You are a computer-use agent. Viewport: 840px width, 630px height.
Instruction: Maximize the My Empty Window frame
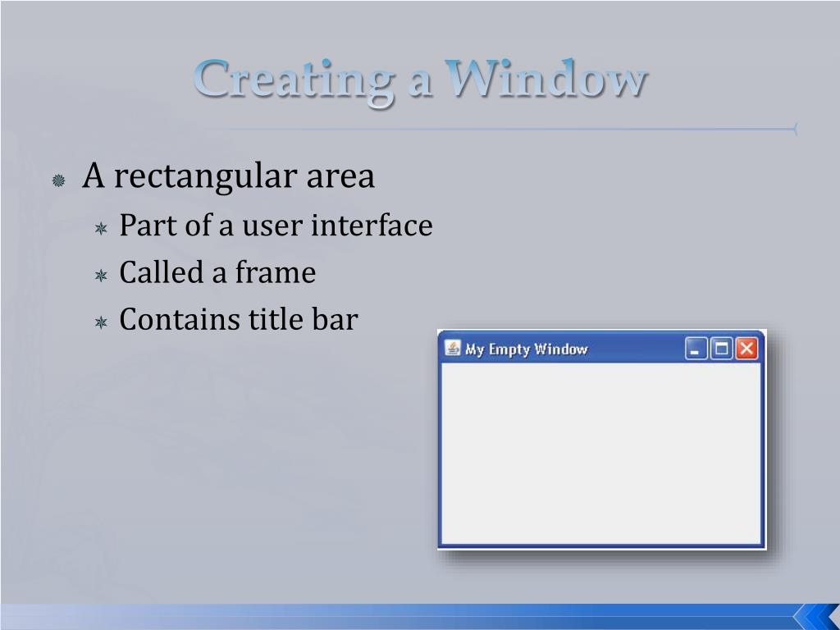pos(721,349)
